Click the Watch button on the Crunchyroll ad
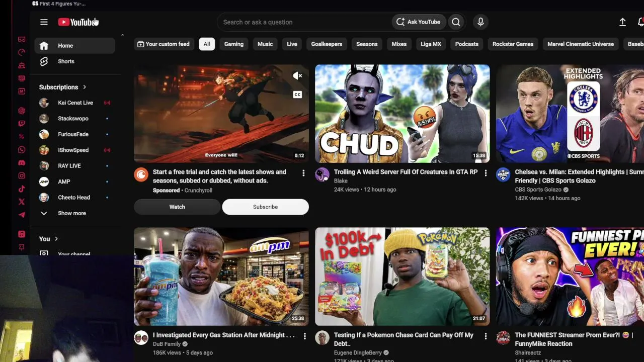 (177, 207)
